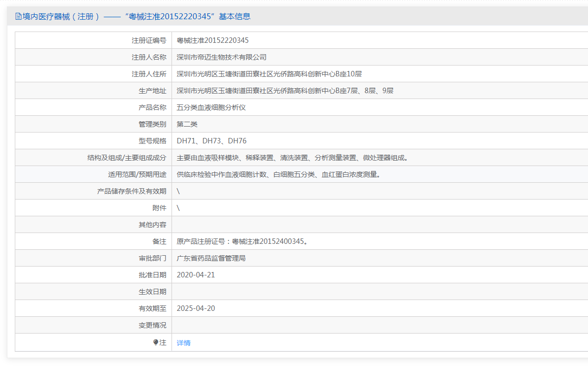Click the 注册证编号 label cell
The width and height of the screenshot is (588, 370).
pos(93,40)
